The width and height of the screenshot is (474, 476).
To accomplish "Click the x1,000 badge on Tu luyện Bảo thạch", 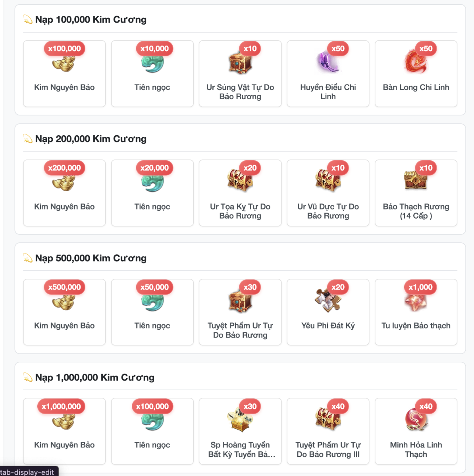I will coord(420,287).
